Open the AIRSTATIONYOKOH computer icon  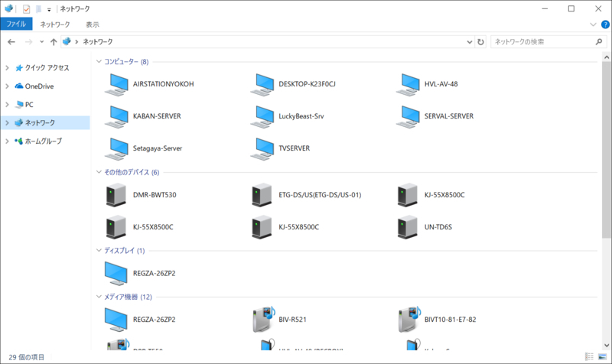coord(116,84)
